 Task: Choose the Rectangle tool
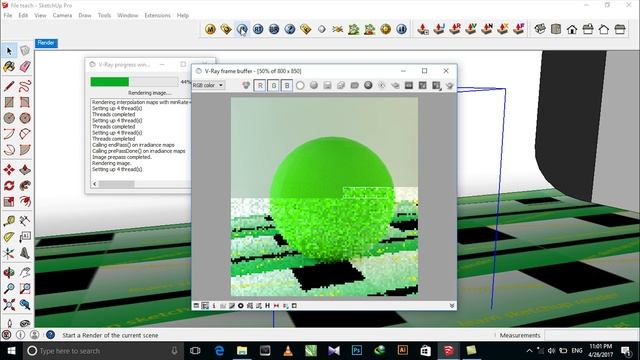9,102
